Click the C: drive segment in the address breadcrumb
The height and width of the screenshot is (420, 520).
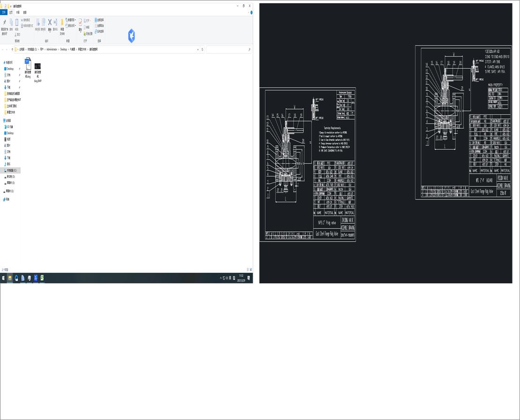tap(32, 49)
